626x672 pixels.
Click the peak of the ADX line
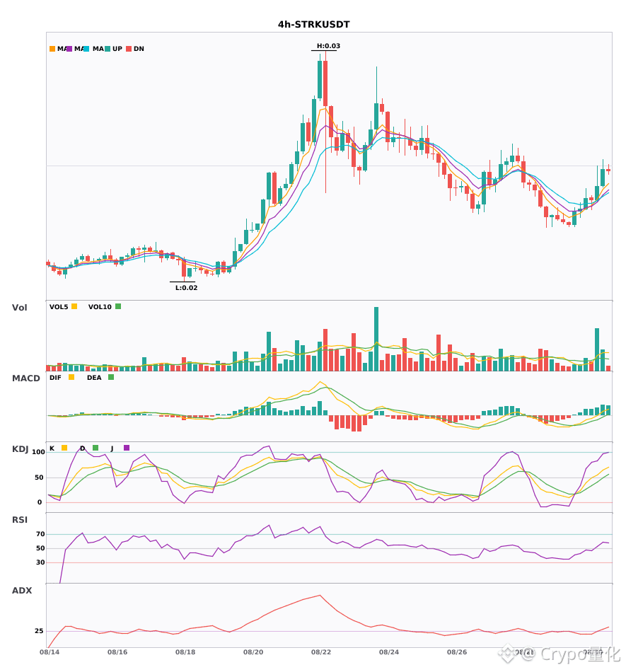[320, 596]
